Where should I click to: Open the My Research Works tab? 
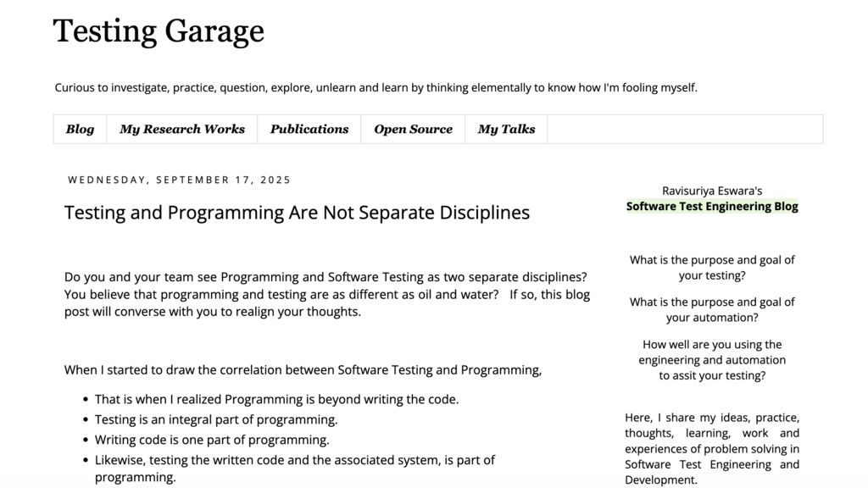click(181, 129)
